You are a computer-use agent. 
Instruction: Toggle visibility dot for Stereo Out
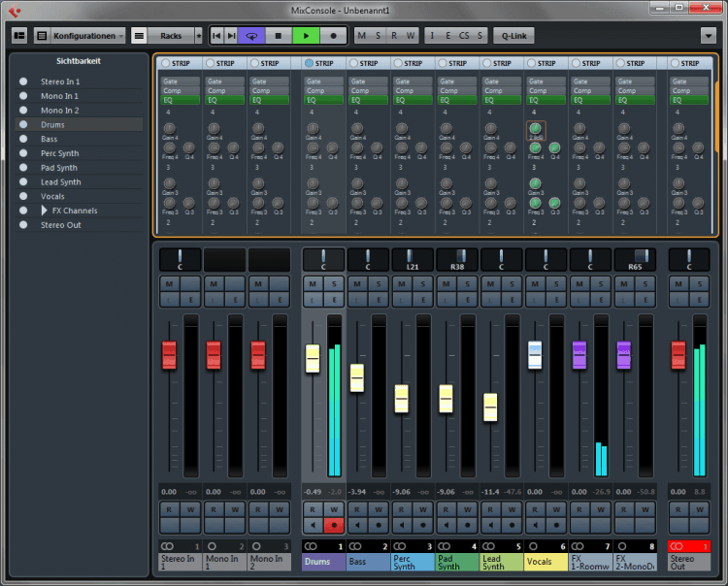pyautogui.click(x=23, y=225)
